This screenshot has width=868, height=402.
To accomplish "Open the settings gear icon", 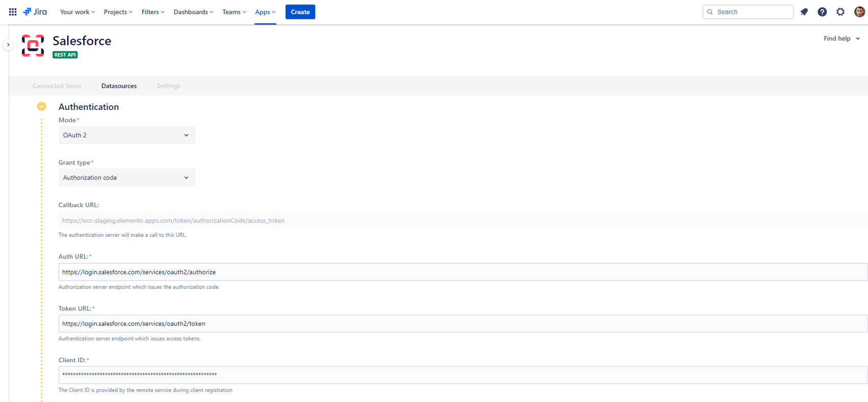I will [840, 12].
